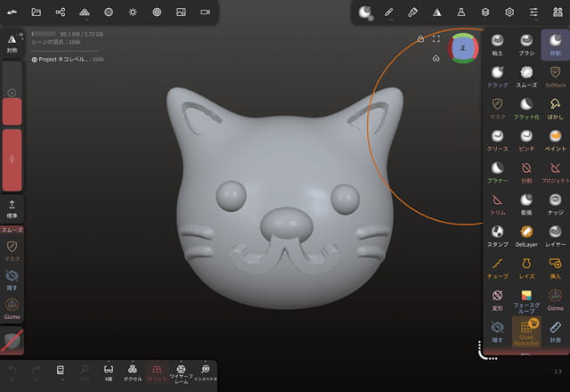
Task: Choose the クリース (Crease) tool
Action: pyautogui.click(x=498, y=140)
